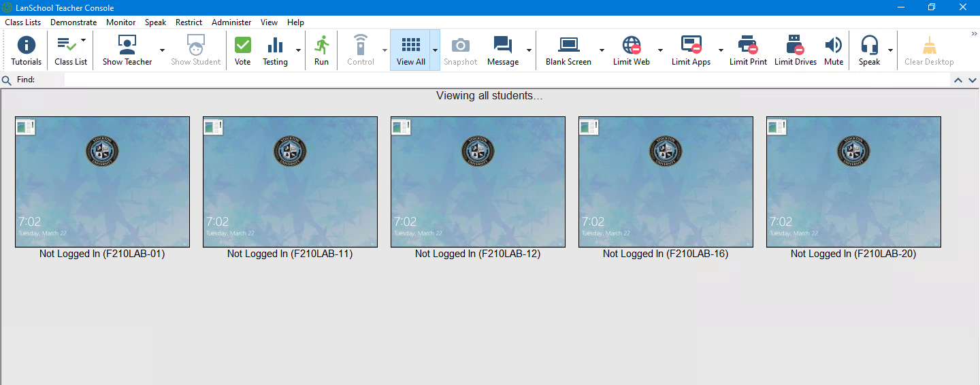Open the Class List dropdown arrow
The image size is (980, 385).
(x=84, y=39)
